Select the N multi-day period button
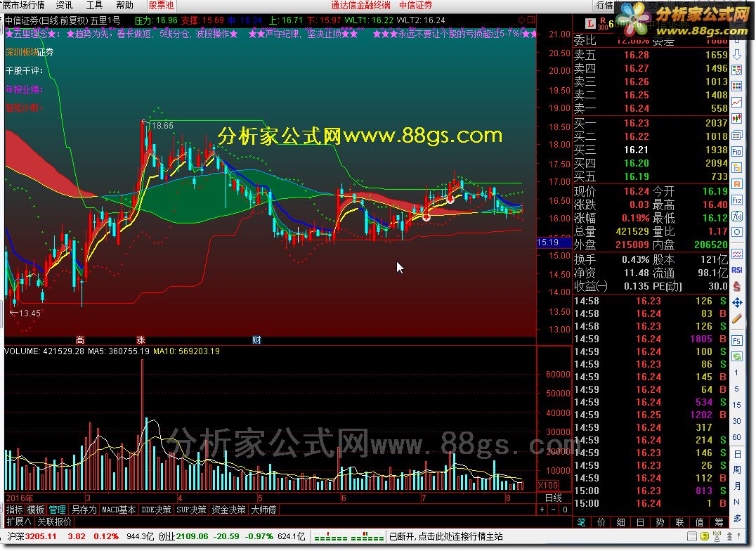Image resolution: width=756 pixels, height=551 pixels. click(x=737, y=502)
